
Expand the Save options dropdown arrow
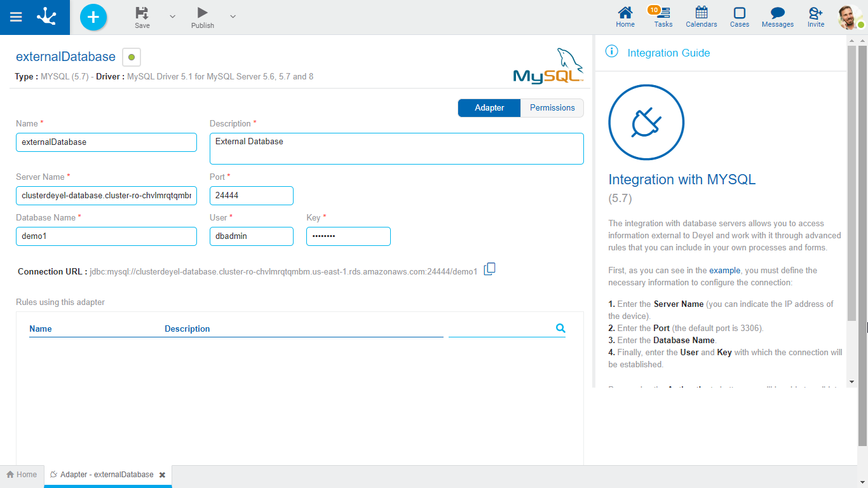pos(172,17)
